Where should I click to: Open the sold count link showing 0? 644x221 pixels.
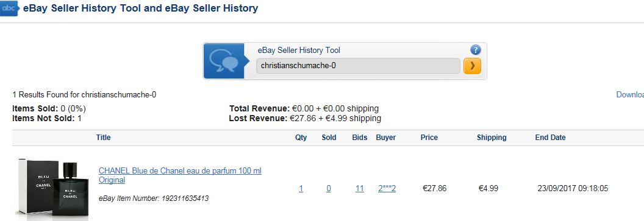(x=329, y=189)
